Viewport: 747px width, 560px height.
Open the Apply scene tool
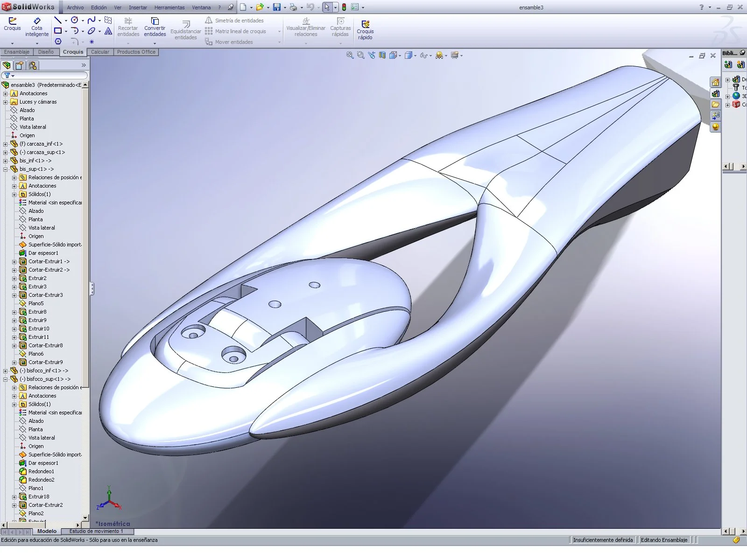(439, 55)
